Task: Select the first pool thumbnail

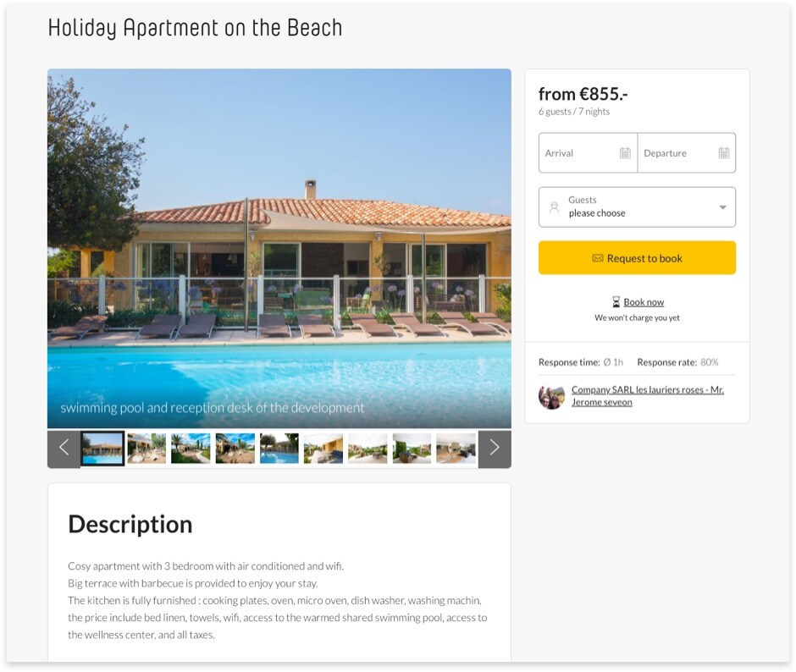Action: (x=102, y=449)
